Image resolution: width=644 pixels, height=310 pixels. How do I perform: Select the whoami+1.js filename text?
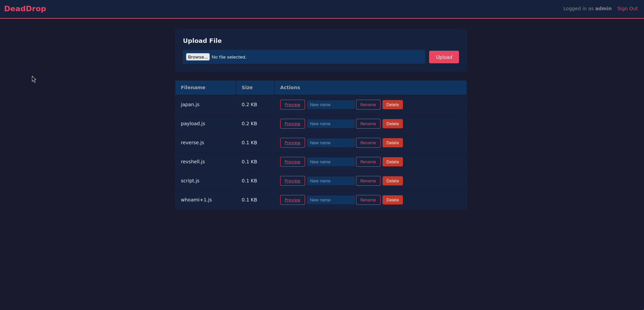[x=196, y=200]
